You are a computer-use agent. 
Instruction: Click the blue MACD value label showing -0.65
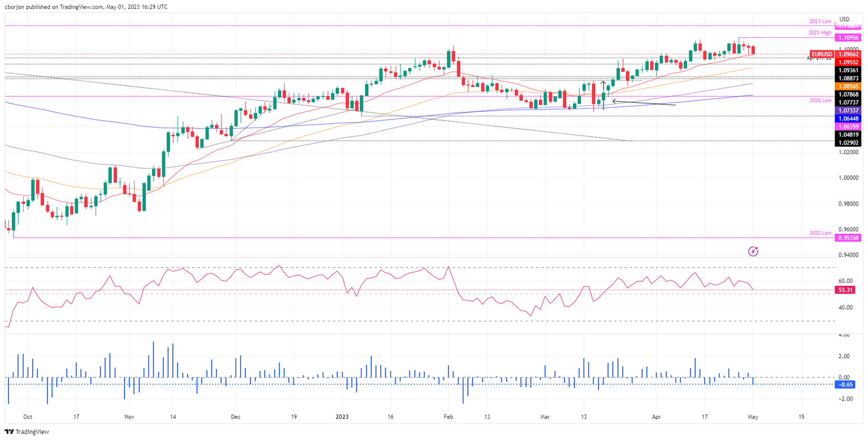pos(845,385)
